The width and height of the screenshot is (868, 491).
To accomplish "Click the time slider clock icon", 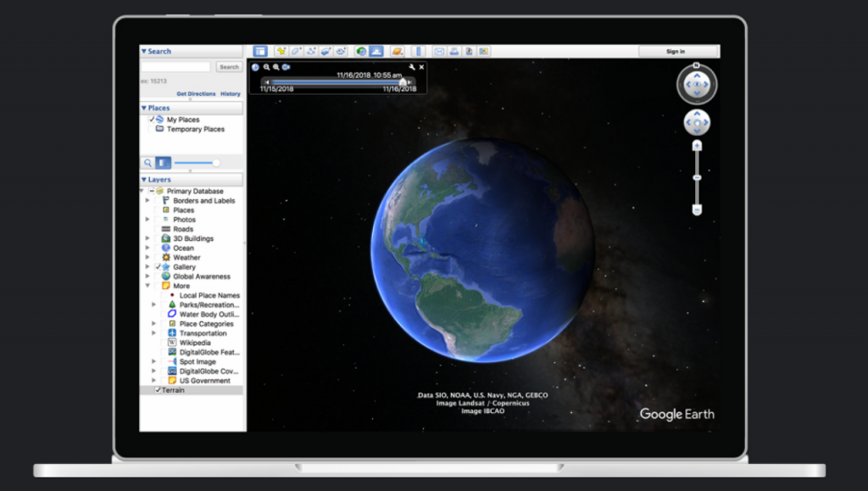I will 255,67.
